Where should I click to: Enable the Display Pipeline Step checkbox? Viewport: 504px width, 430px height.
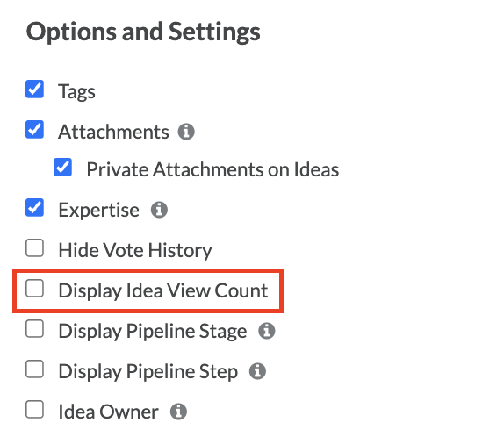(x=35, y=369)
